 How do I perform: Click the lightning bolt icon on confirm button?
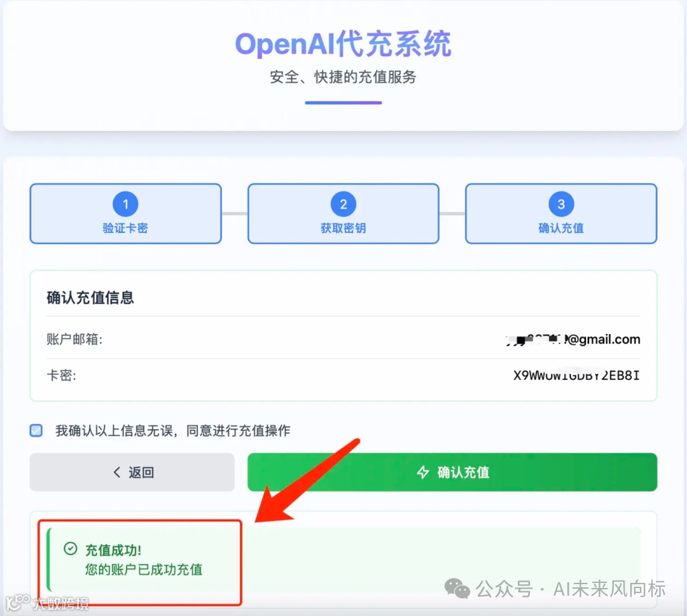click(x=423, y=472)
